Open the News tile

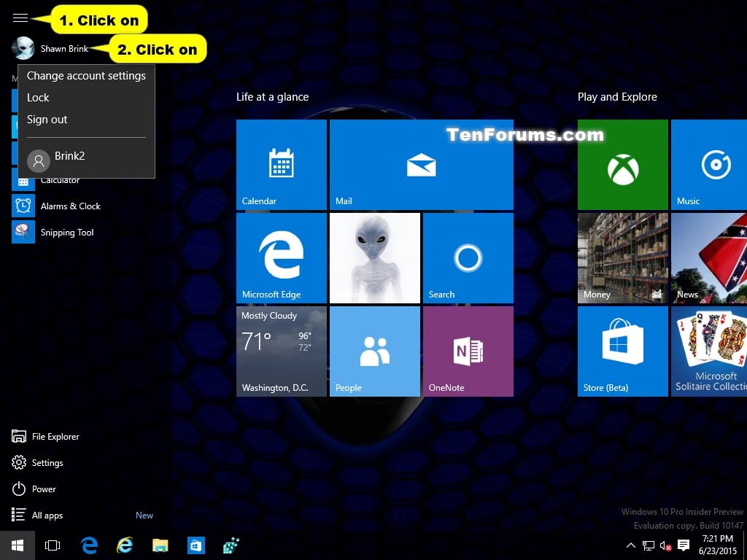pyautogui.click(x=709, y=258)
